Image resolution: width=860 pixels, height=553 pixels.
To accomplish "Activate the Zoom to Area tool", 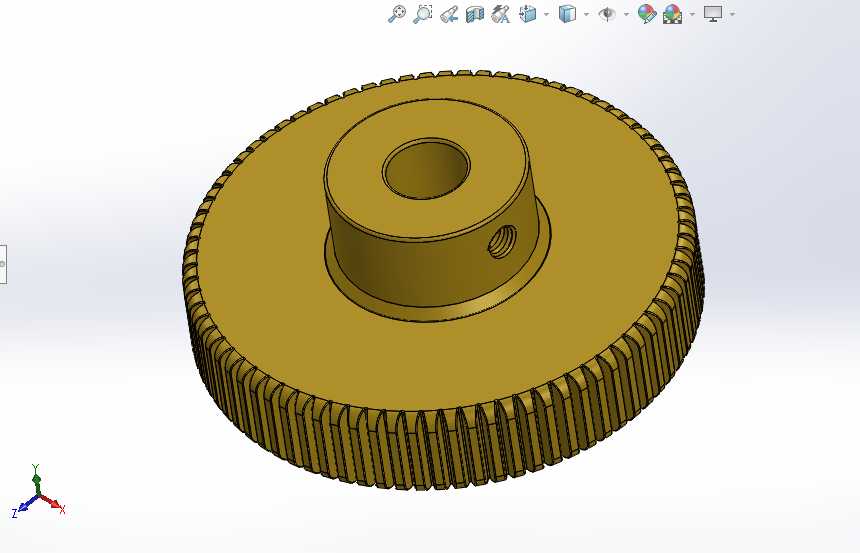I will tap(423, 14).
